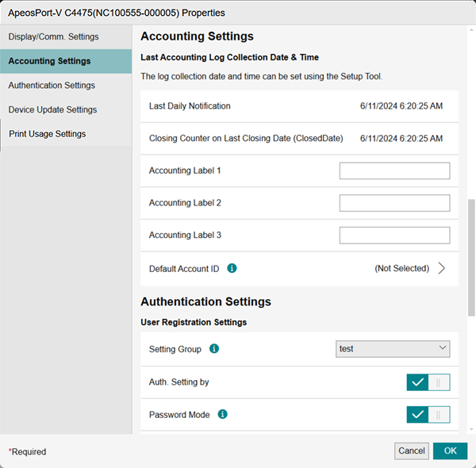Show info for Password Mode
Viewport: 476px width, 468px height.
pyautogui.click(x=222, y=414)
